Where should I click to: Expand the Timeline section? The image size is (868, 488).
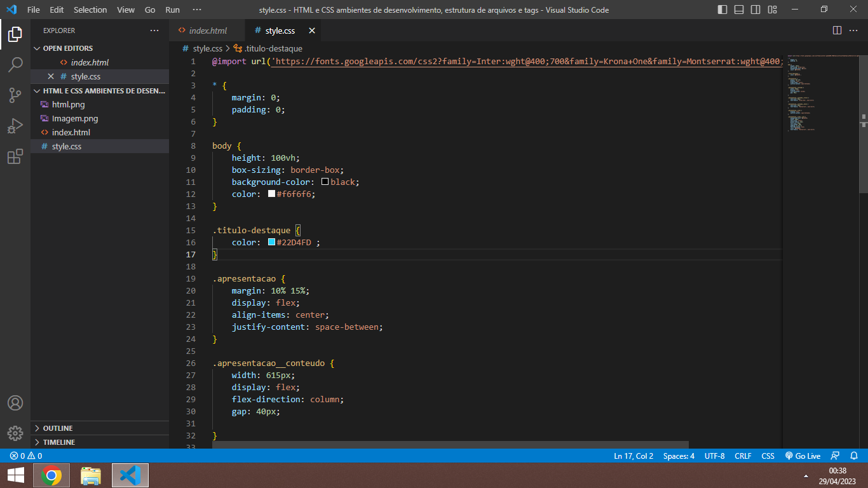point(100,442)
